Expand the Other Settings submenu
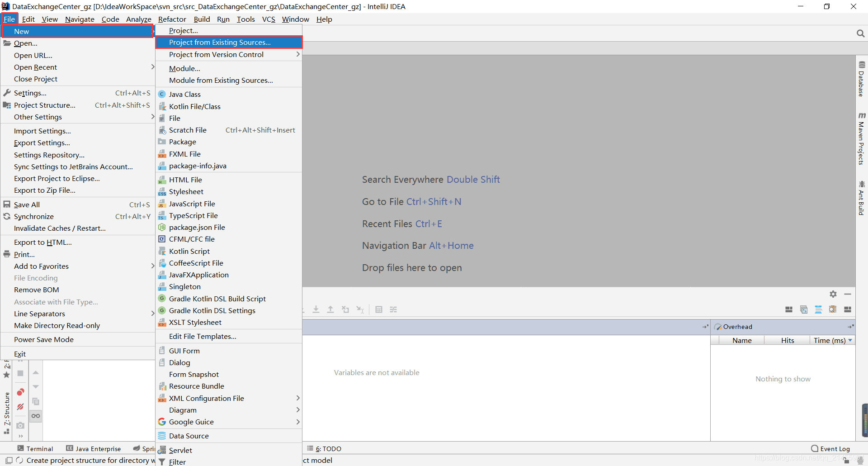This screenshot has width=868, height=466. coord(153,117)
